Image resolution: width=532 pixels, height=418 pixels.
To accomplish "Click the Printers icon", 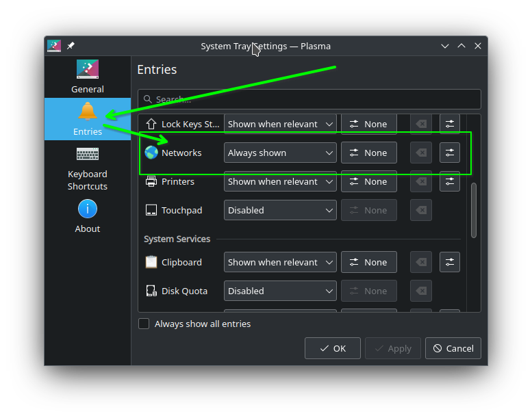I will pyautogui.click(x=151, y=182).
